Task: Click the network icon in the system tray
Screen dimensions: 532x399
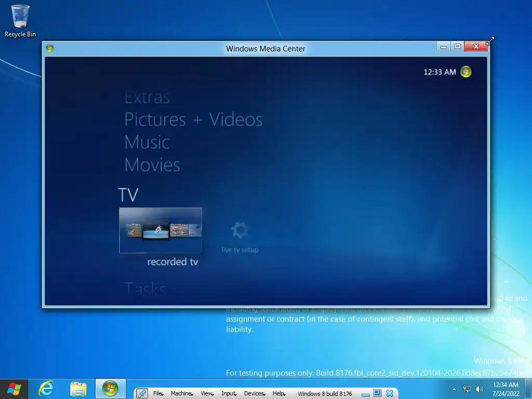Action: pos(467,389)
